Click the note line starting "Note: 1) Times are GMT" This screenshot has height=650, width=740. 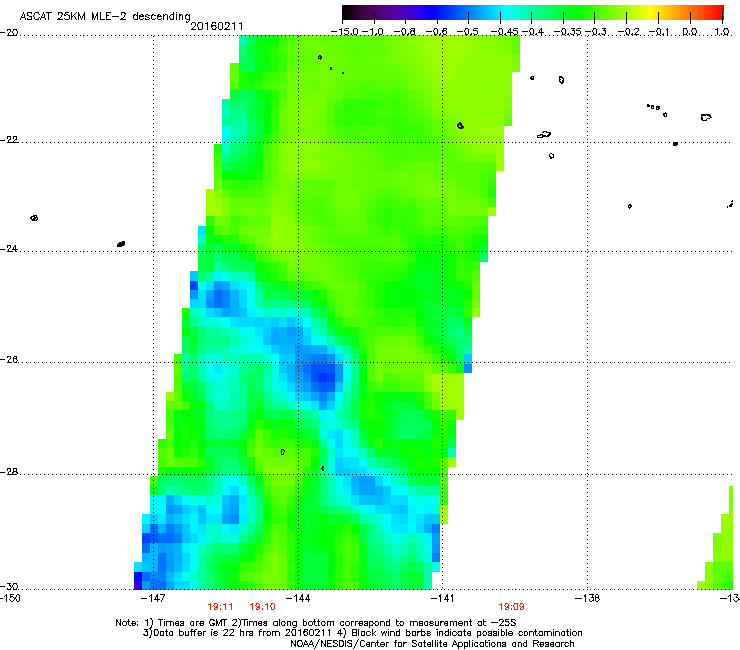[x=316, y=623]
